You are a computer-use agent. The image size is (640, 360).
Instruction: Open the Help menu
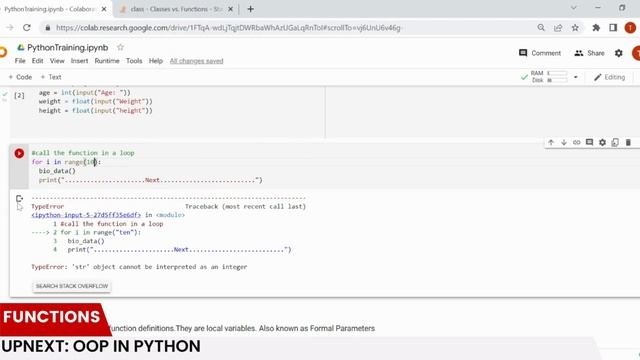coord(156,61)
